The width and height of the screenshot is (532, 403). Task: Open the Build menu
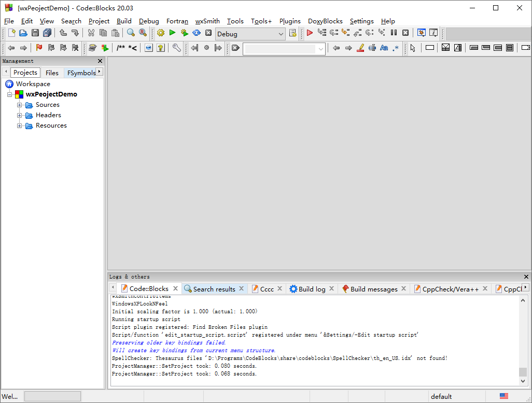124,21
